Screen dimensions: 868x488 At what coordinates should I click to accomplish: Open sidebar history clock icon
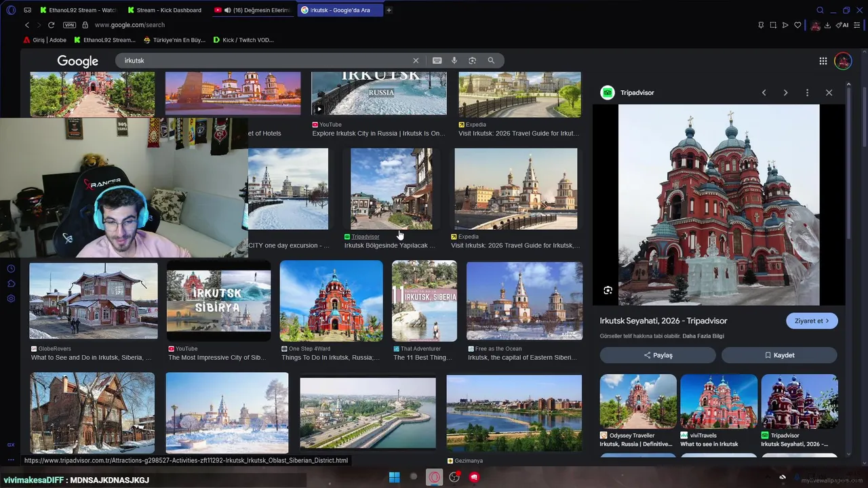11,269
